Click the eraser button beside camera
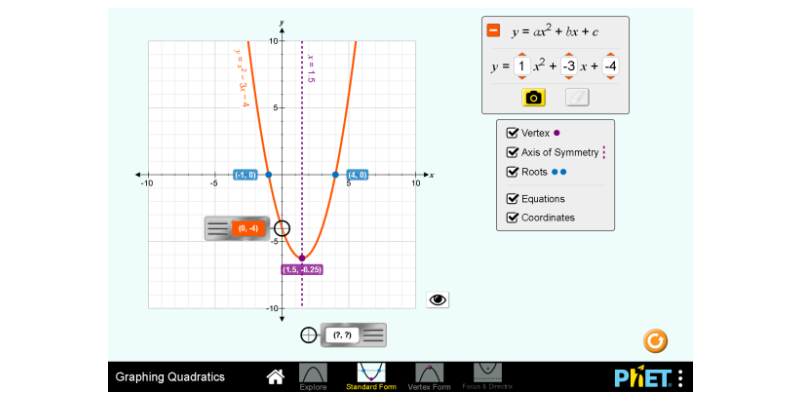Viewport: 800px width, 400px height. tap(577, 97)
